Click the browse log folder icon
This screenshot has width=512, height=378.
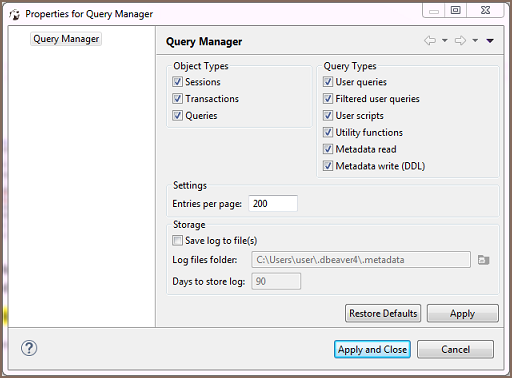[483, 260]
